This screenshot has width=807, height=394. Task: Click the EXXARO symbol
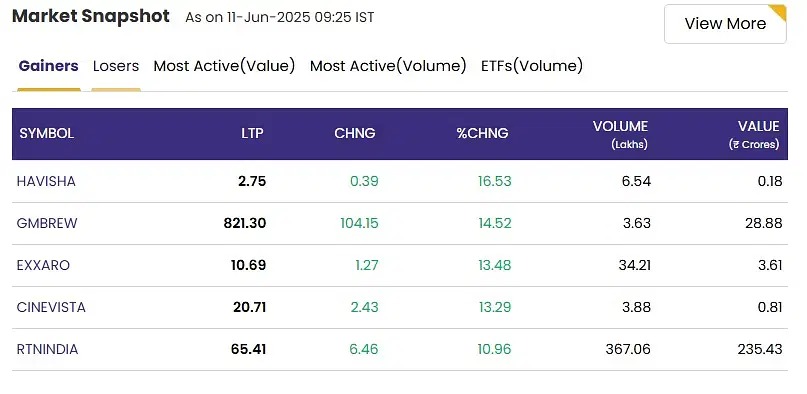(43, 265)
